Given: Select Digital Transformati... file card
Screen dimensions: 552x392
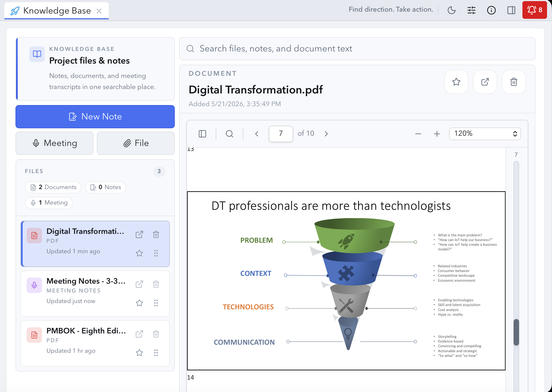Looking at the screenshot, I should tap(95, 244).
